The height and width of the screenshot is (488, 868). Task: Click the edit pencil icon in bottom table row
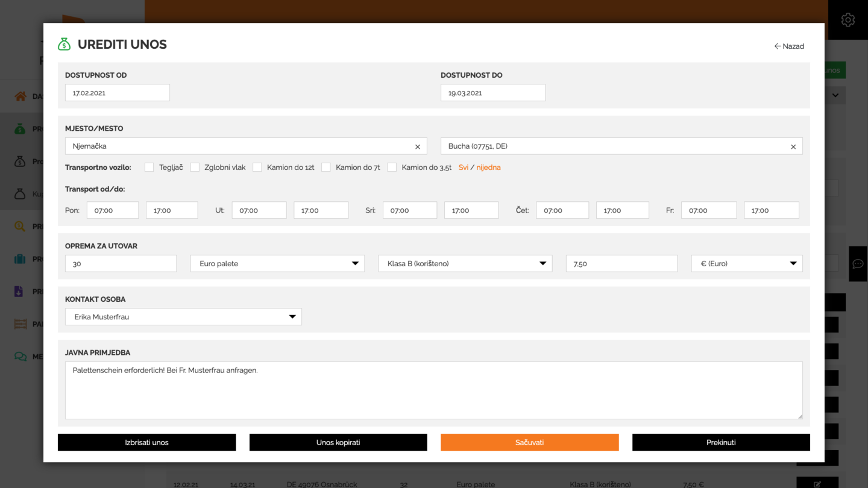pos(817,484)
